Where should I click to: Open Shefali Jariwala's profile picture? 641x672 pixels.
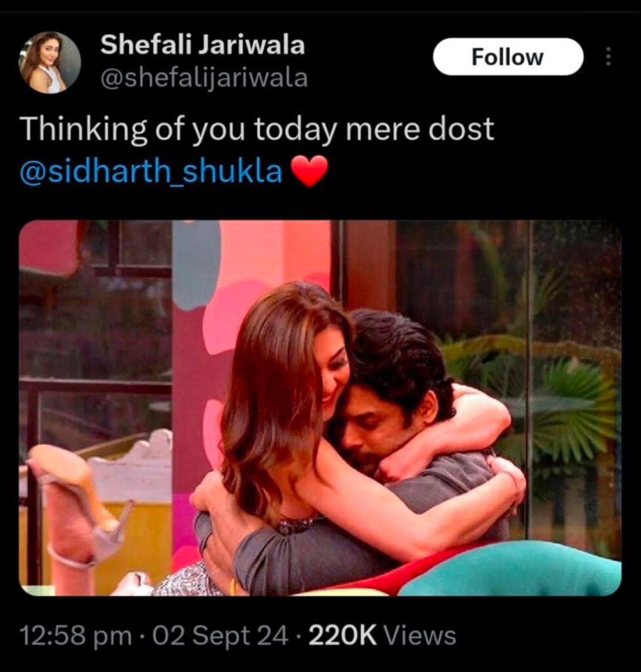click(x=50, y=62)
